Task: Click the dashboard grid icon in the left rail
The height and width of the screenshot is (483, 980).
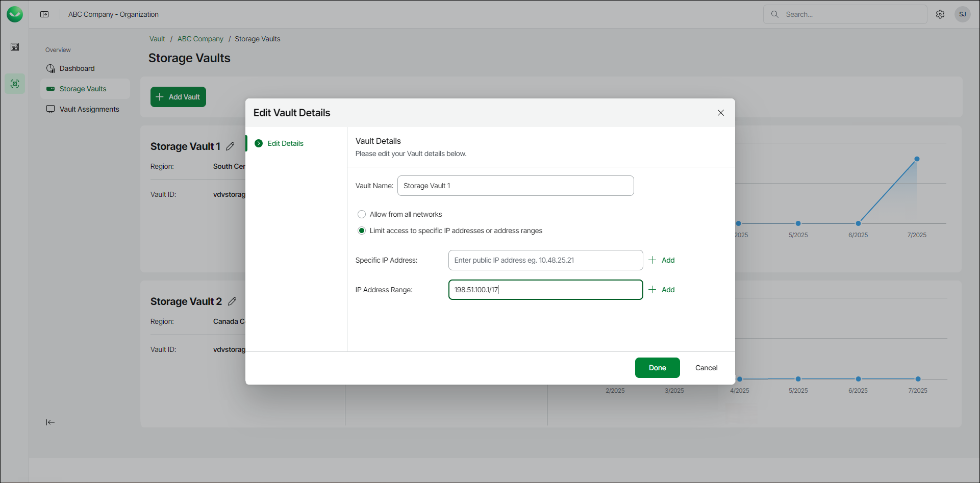Action: tap(15, 47)
